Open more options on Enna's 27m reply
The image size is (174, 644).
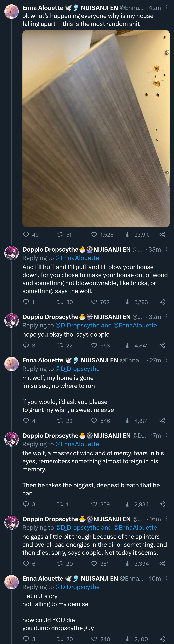click(x=167, y=360)
